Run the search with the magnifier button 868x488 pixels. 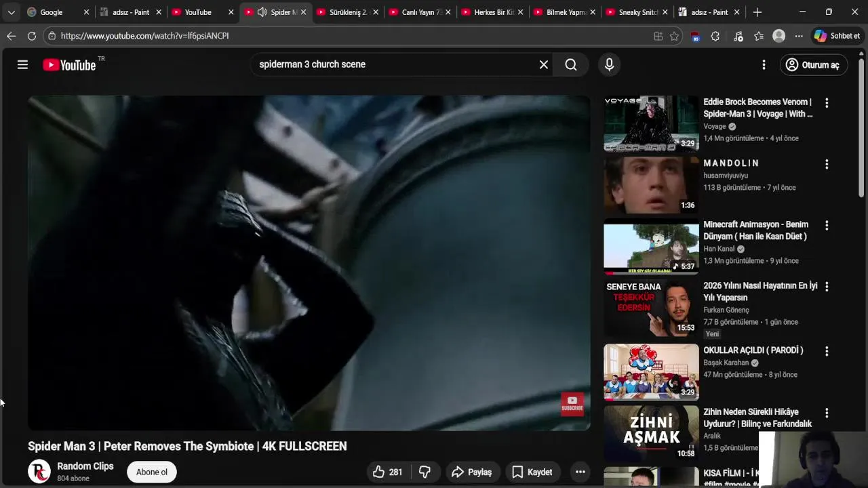point(571,64)
